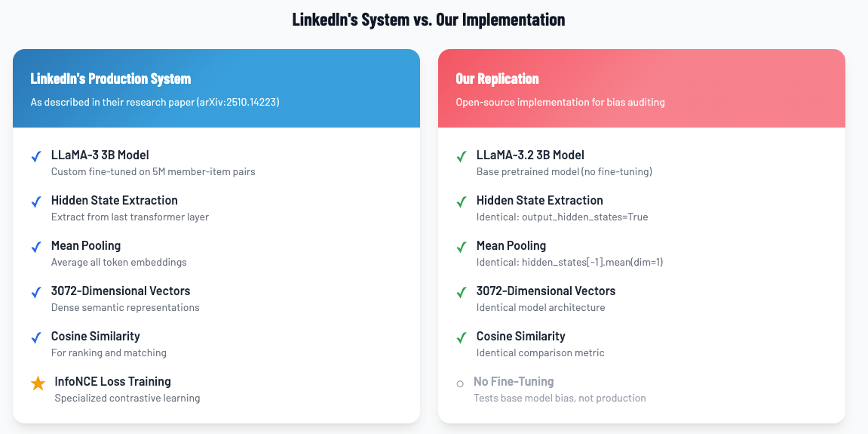Select the Our Replication header title
The height and width of the screenshot is (434, 868).
point(497,78)
